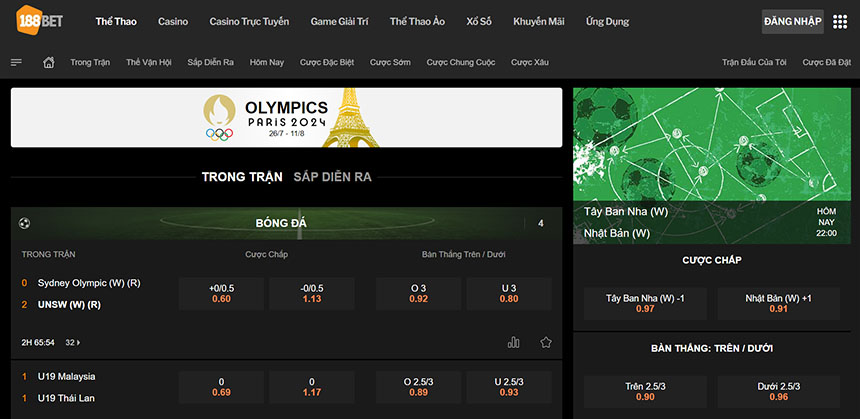
Task: Select U19 Thái Lan handicap 0 odds 1.17
Action: click(x=312, y=387)
